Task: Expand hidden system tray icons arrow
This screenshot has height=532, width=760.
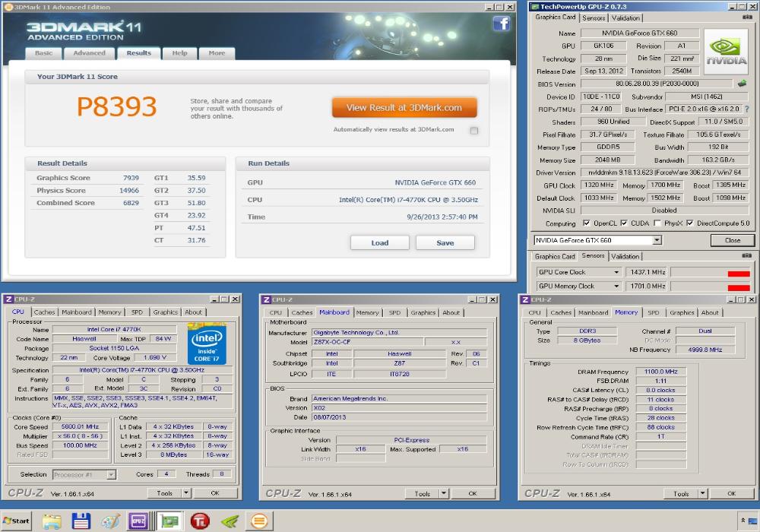Action: pos(743,520)
